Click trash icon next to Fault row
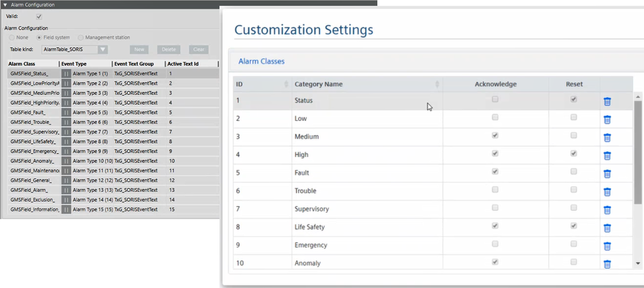This screenshot has height=288, width=644. click(x=607, y=174)
